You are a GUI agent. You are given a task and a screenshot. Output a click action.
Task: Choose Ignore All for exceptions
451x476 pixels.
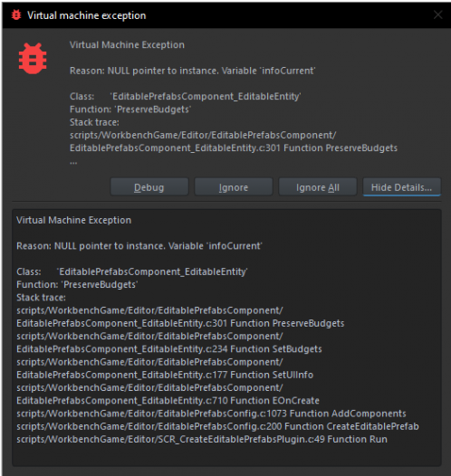coord(318,187)
